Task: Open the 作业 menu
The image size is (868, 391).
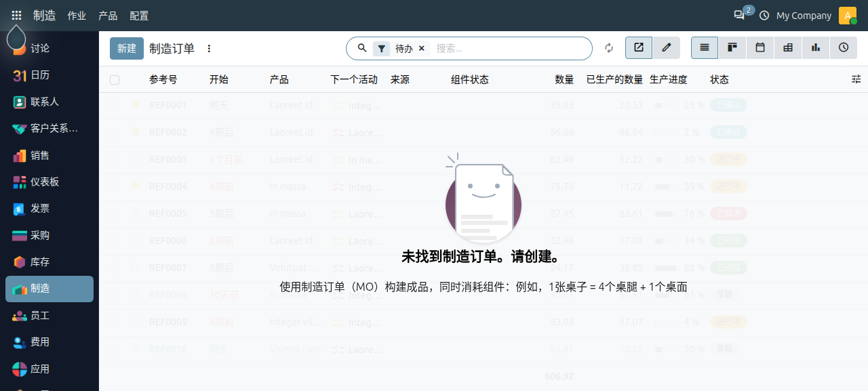Action: (77, 16)
